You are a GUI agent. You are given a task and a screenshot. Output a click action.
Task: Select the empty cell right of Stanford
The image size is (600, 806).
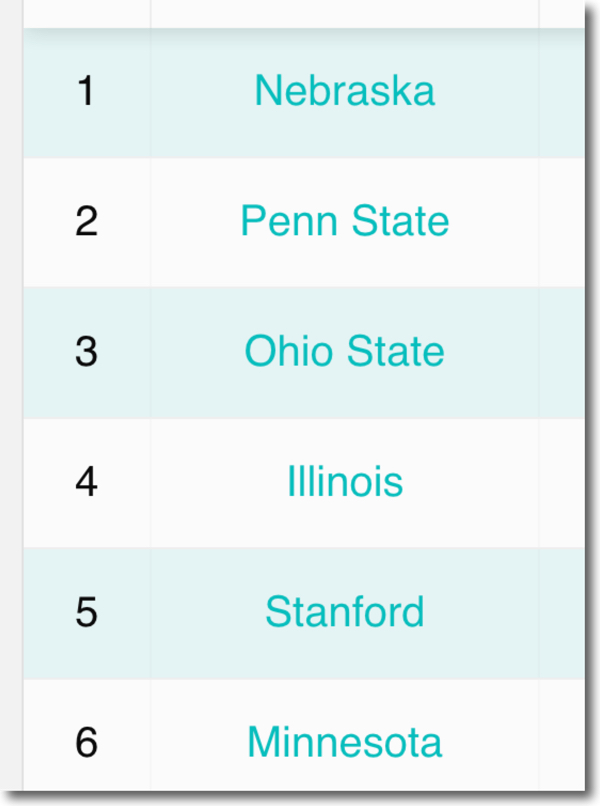562,612
